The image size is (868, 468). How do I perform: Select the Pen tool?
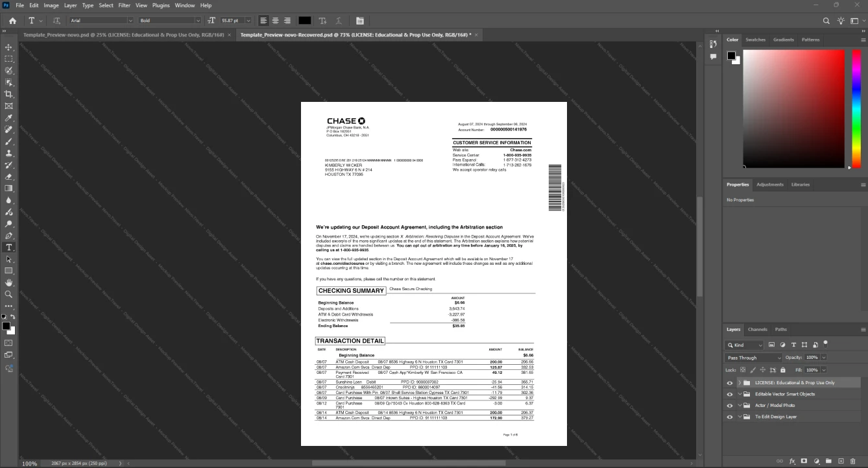tap(9, 236)
